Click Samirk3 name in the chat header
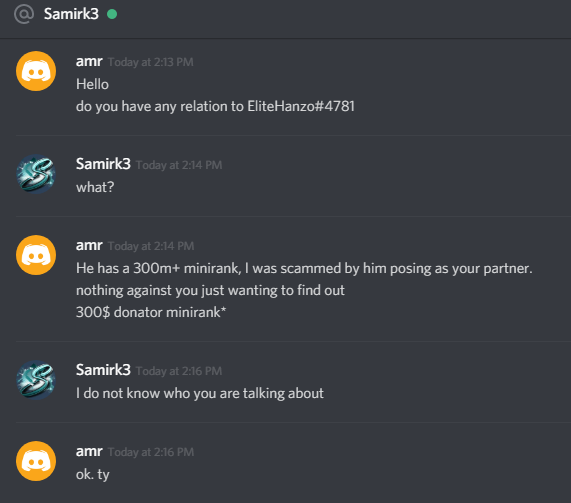This screenshot has height=503, width=571. point(71,14)
